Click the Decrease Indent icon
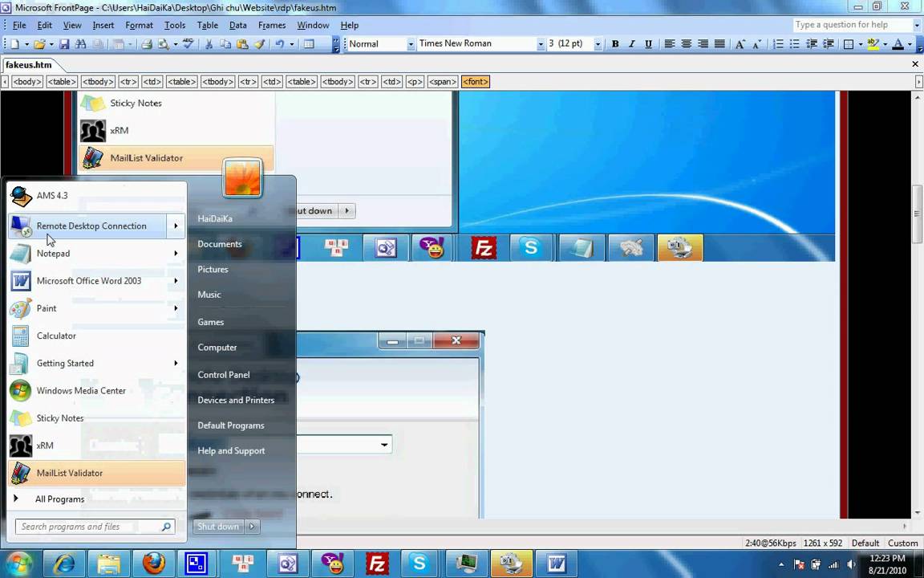Viewport: 924px width, 578px height. [812, 44]
